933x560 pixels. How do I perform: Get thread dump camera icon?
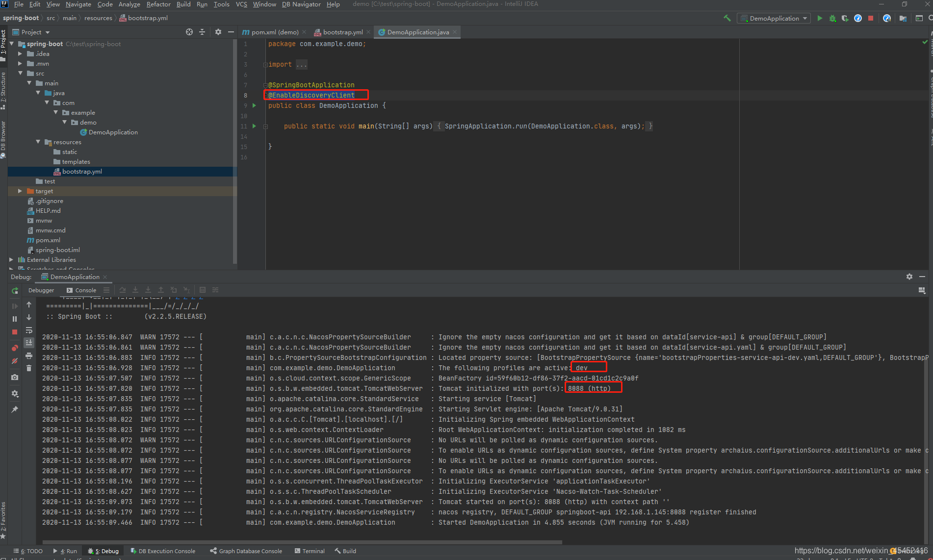[15, 377]
